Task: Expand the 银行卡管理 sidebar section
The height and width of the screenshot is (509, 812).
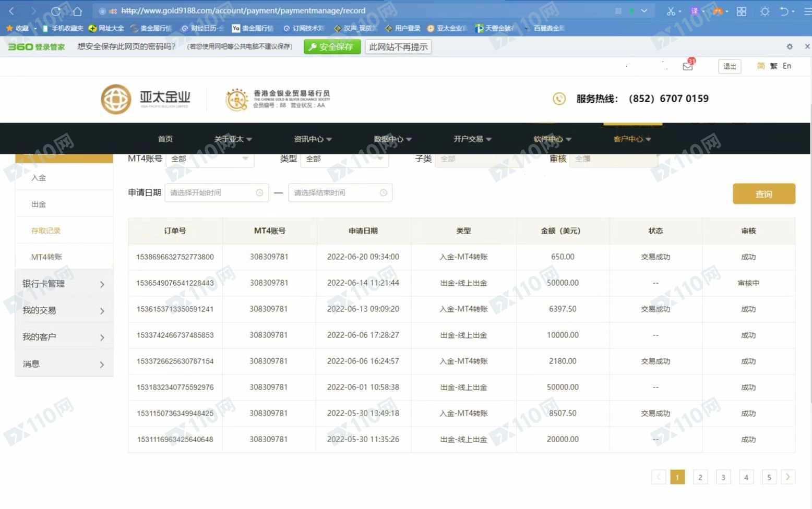Action: click(64, 284)
